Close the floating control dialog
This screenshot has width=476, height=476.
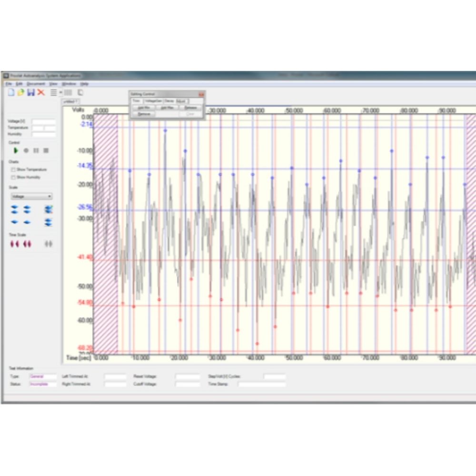point(201,94)
